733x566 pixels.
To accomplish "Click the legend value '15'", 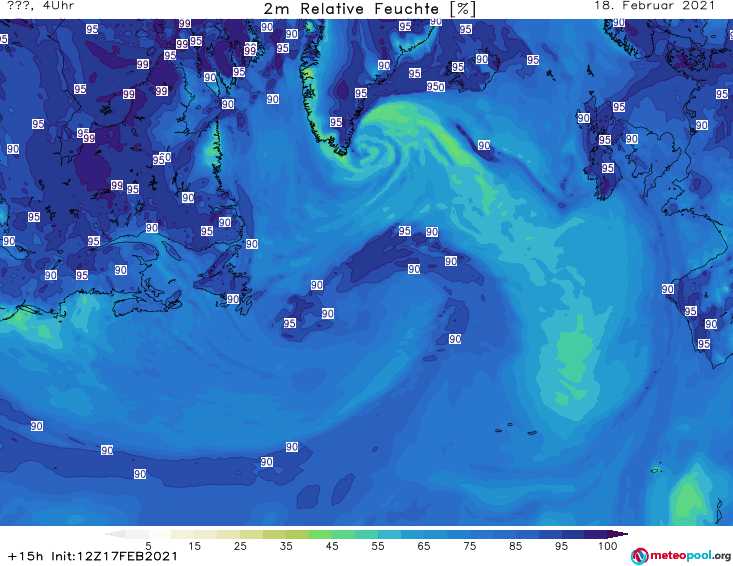I will pyautogui.click(x=194, y=546).
